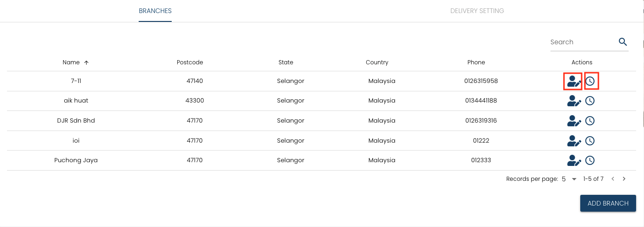Click edit user icon for 7-11 branch
The height and width of the screenshot is (227, 644).
[574, 81]
